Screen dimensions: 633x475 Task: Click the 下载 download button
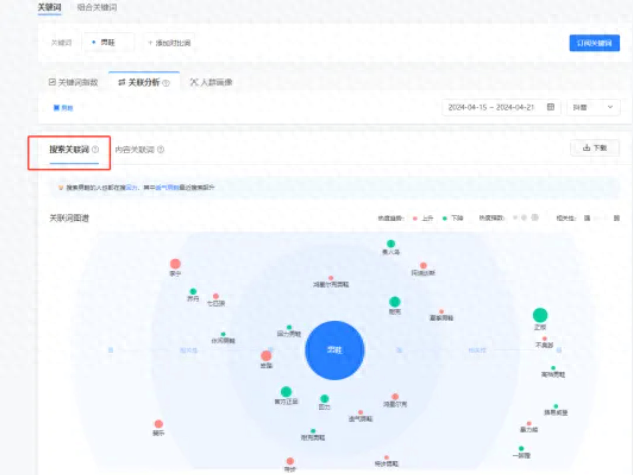pyautogui.click(x=594, y=148)
